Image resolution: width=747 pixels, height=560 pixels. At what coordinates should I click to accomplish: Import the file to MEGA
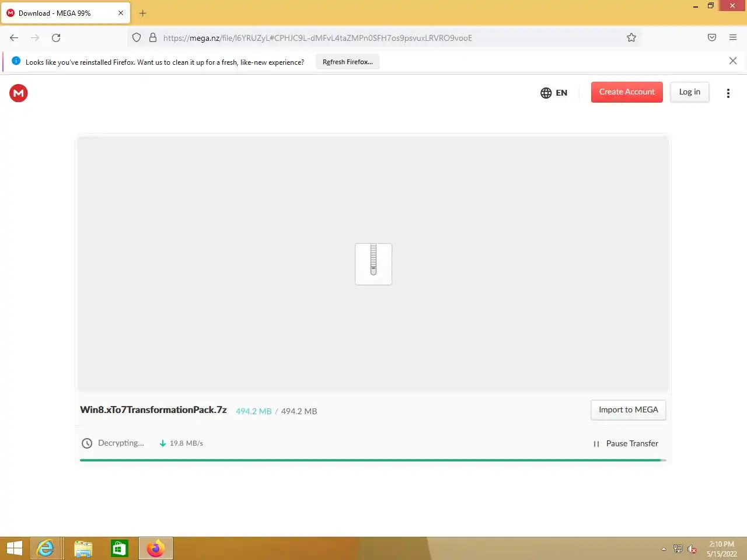[628, 409]
